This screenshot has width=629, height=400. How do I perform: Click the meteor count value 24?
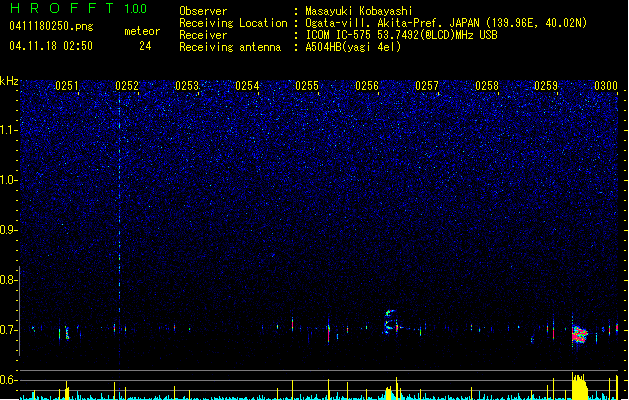145,46
